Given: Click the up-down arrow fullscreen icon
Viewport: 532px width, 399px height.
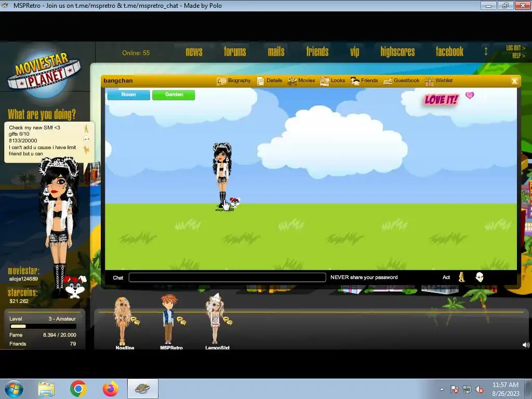Looking at the screenshot, I should point(486,51).
